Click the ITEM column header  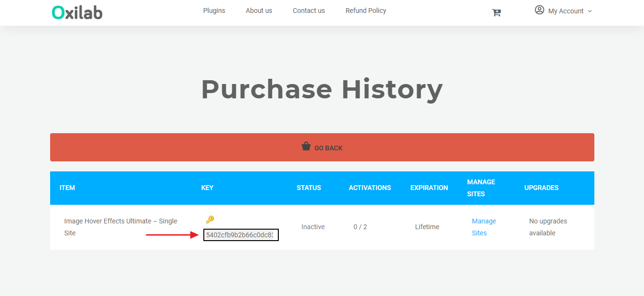click(x=67, y=188)
